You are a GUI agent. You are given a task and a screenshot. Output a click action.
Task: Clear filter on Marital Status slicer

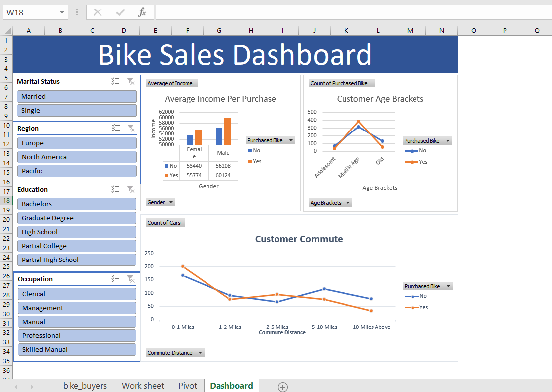(130, 81)
